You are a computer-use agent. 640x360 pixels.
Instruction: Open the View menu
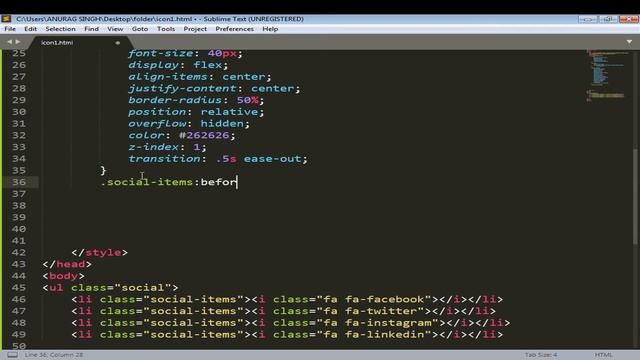tap(115, 29)
